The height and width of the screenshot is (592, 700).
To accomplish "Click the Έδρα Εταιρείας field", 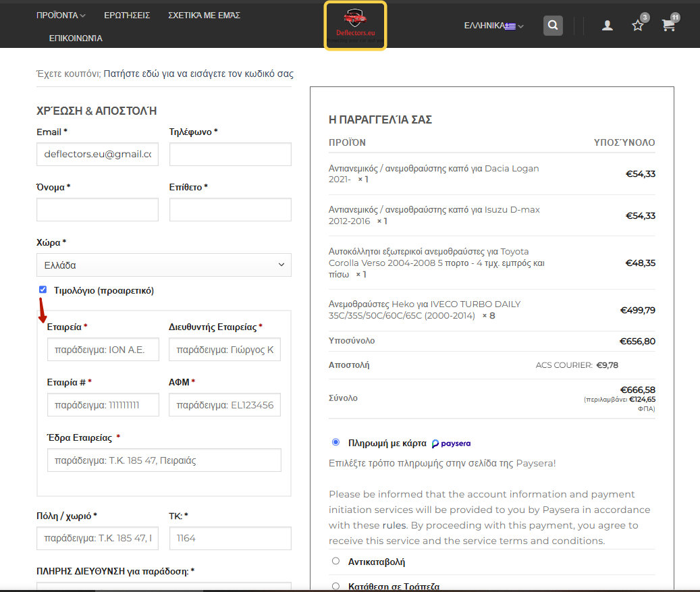I will 164,460.
